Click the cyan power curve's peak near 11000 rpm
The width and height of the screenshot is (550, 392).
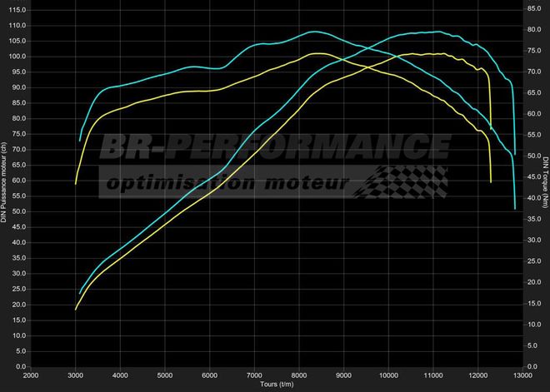pos(435,32)
